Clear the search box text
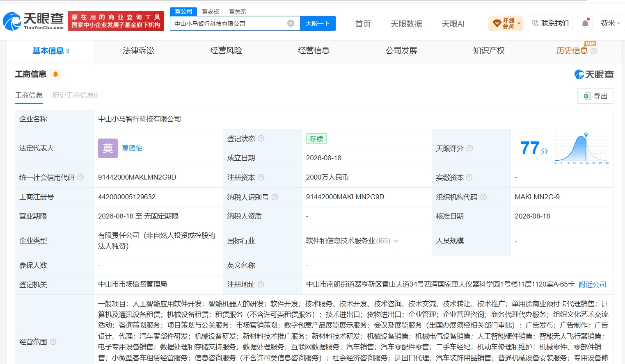Viewport: 625px width, 364px height. [291, 23]
